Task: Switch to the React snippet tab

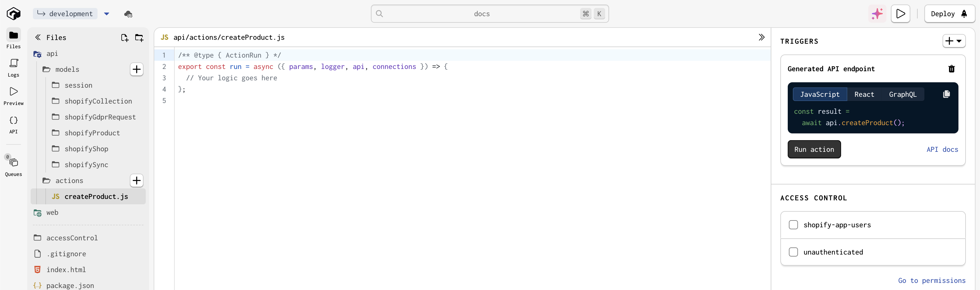Action: (x=864, y=94)
